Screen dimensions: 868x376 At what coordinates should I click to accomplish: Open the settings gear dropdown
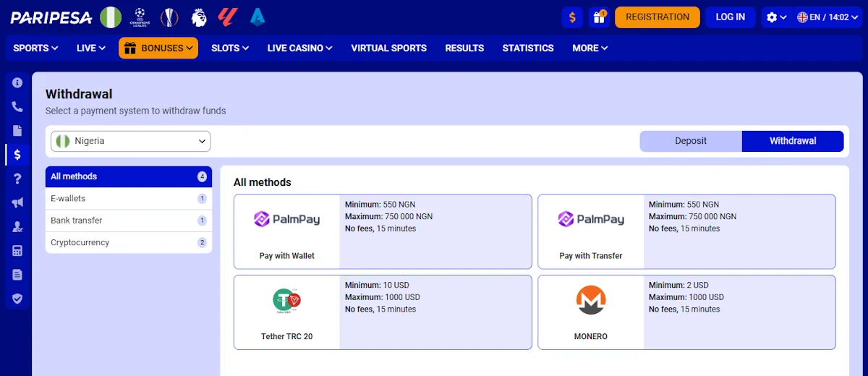(x=776, y=17)
